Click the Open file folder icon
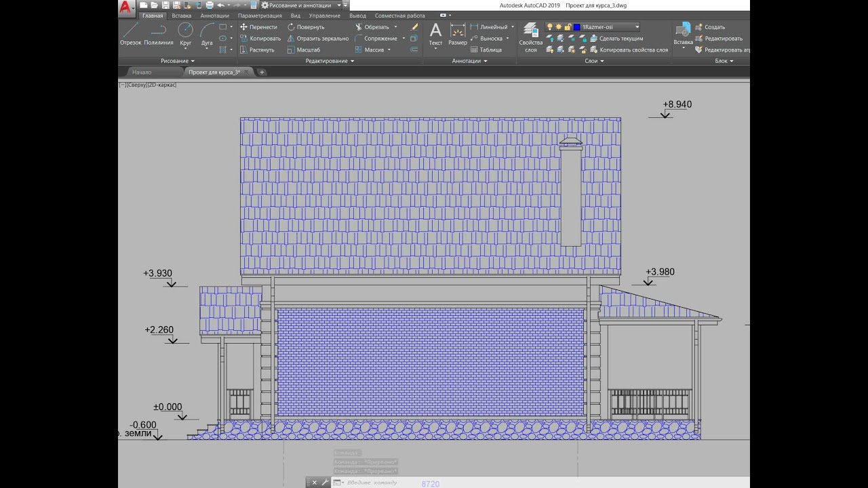This screenshot has height=488, width=868. (x=154, y=5)
